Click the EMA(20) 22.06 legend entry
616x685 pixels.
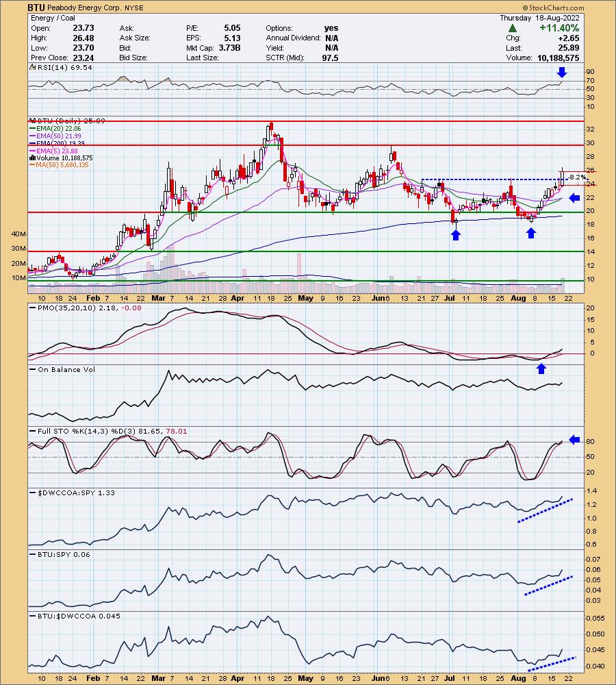coord(55,129)
